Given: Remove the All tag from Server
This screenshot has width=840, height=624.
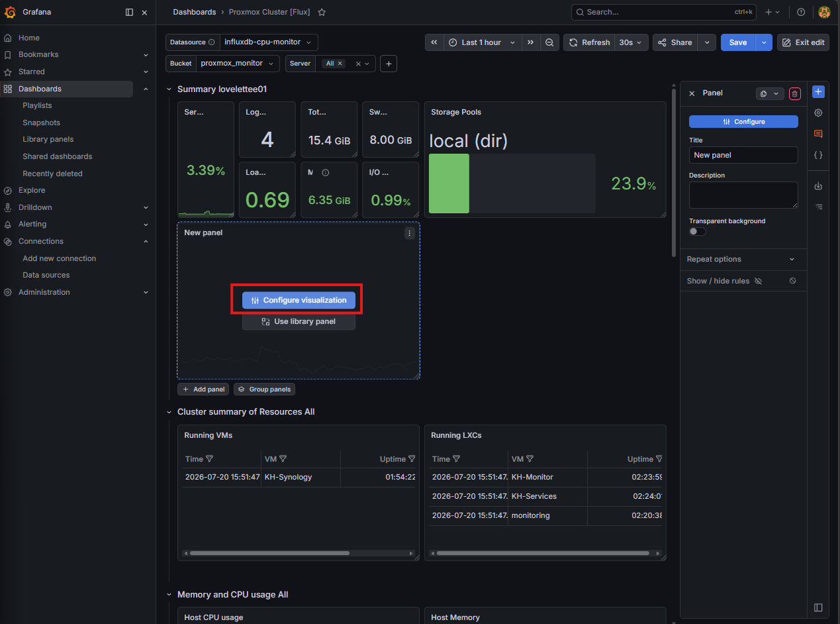Looking at the screenshot, I should 340,64.
